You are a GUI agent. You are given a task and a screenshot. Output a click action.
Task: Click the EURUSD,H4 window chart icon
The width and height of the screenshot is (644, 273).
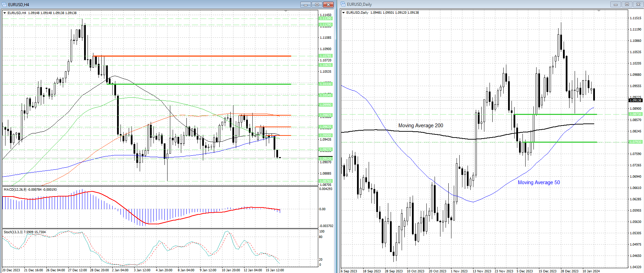coord(4,4)
